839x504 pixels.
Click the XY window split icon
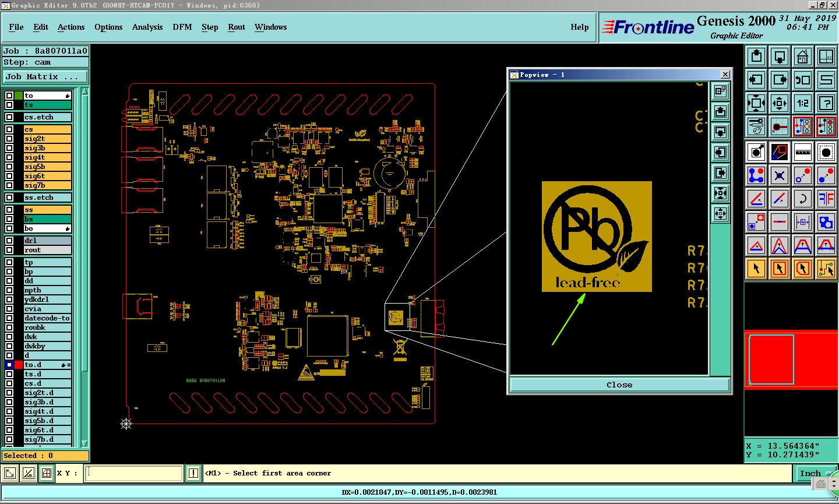pos(826,57)
